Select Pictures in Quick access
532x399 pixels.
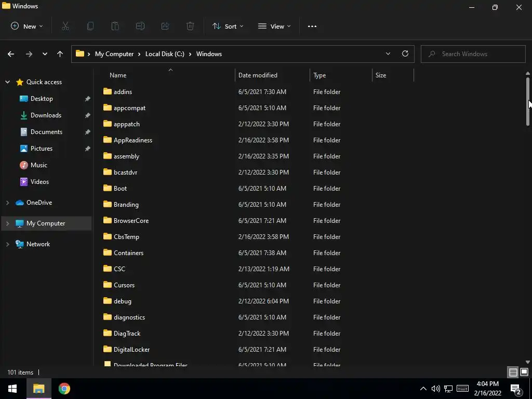42,149
